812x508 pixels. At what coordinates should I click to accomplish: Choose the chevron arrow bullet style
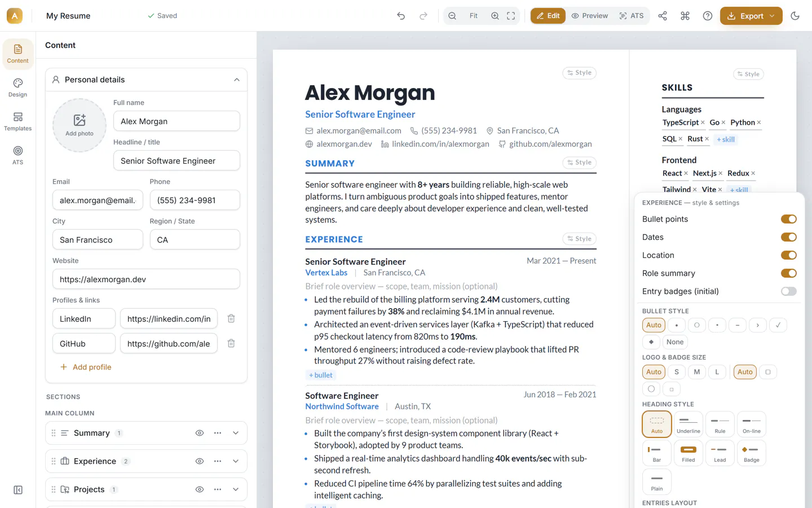[x=757, y=325]
